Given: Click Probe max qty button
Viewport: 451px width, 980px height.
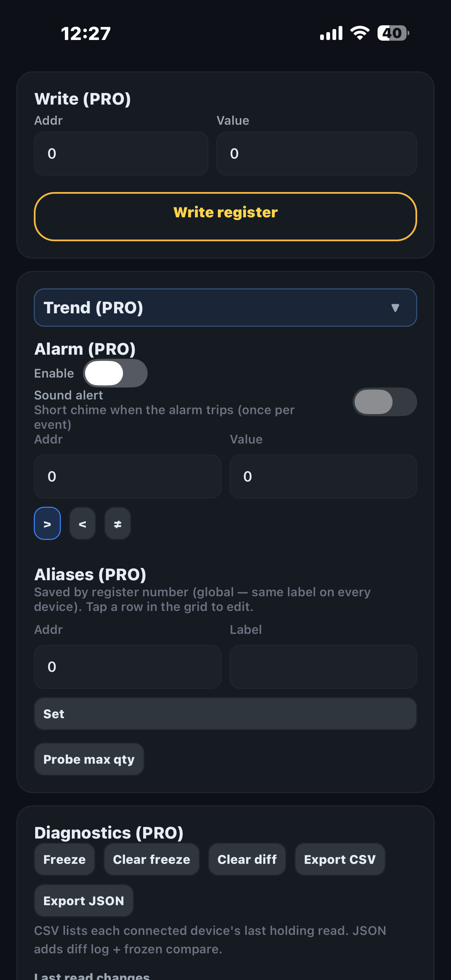Looking at the screenshot, I should click(89, 759).
